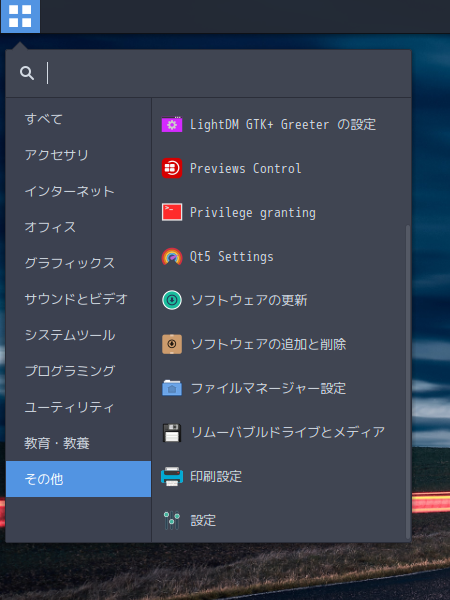This screenshot has height=600, width=450.
Task: Open the Qt5 Settings rainbow icon
Action: coord(172,256)
